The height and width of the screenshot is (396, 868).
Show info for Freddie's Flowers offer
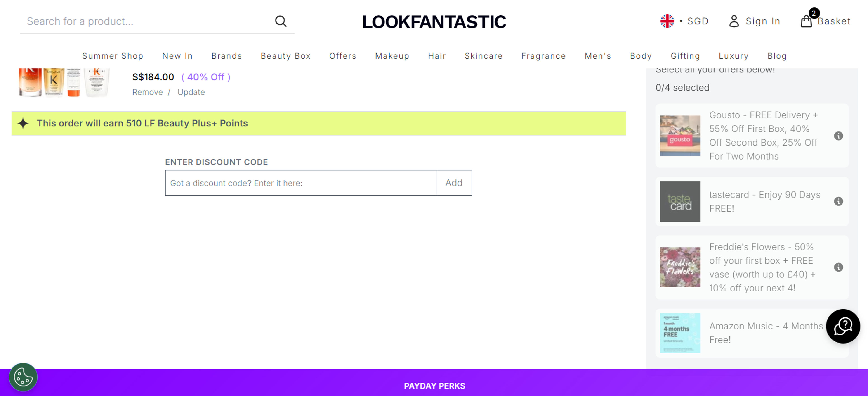(838, 267)
